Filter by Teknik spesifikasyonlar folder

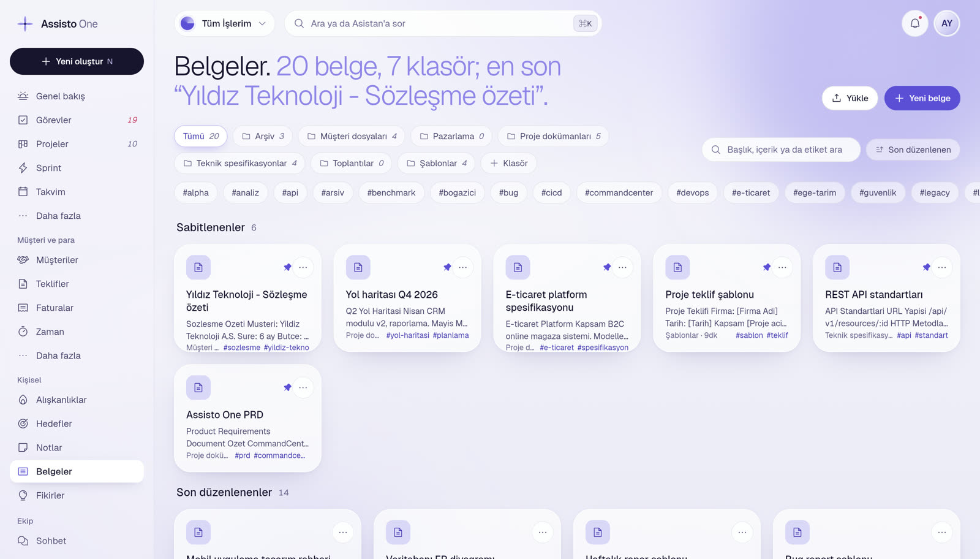(239, 163)
